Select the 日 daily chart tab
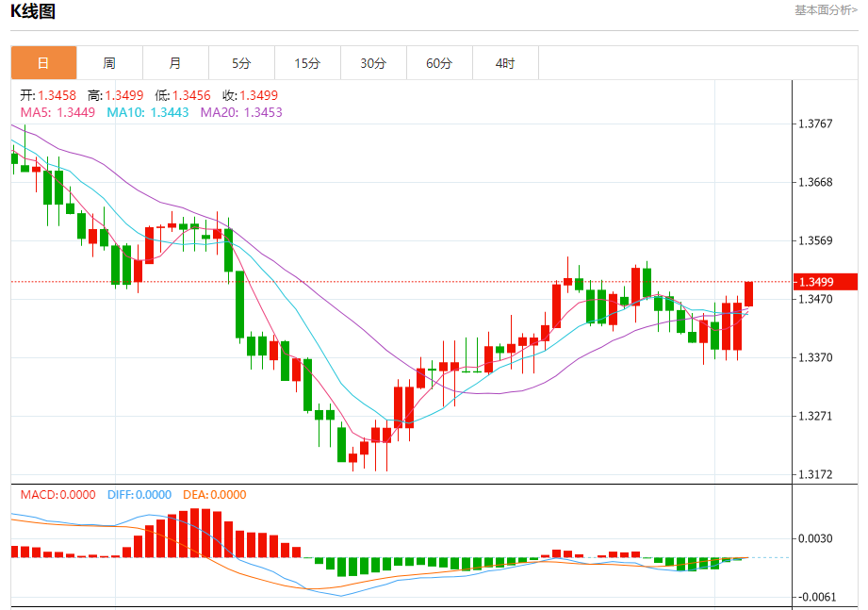 click(43, 63)
